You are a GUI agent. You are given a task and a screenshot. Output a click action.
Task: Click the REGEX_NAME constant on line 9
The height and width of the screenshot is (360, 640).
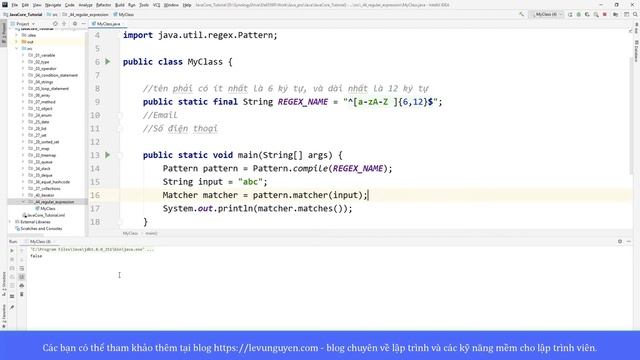pos(303,102)
